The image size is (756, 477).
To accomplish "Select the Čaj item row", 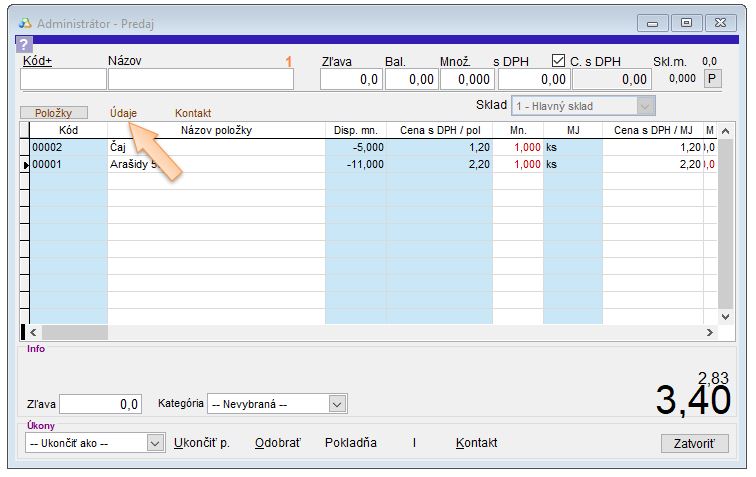I will pos(215,147).
